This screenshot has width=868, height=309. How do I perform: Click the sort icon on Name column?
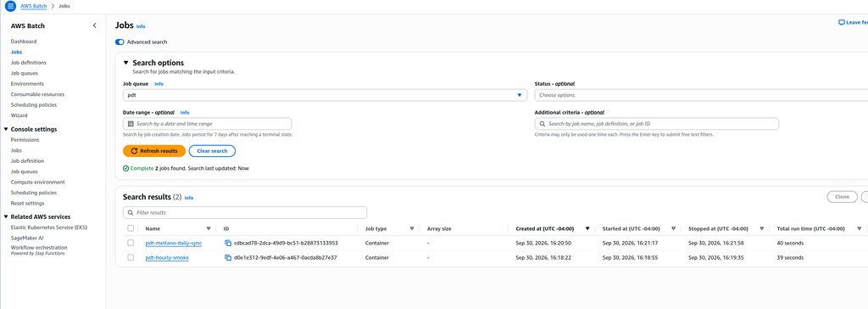tap(209, 228)
